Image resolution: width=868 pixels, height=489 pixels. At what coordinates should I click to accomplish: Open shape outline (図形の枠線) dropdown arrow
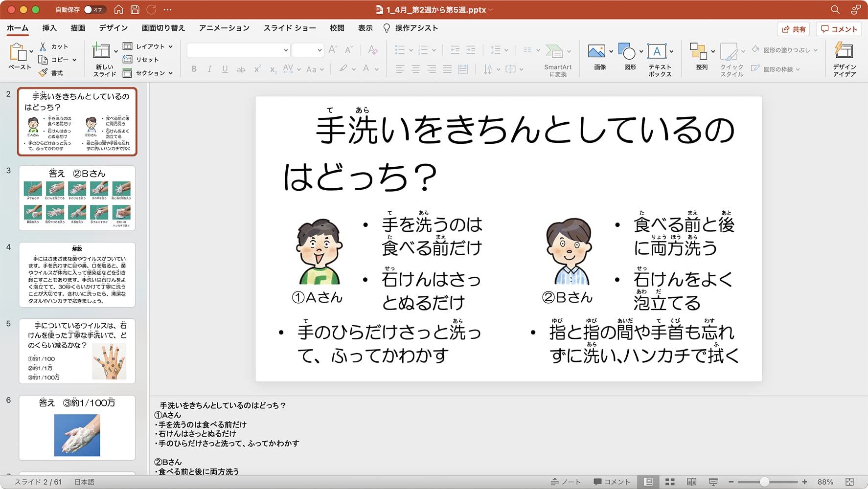798,69
